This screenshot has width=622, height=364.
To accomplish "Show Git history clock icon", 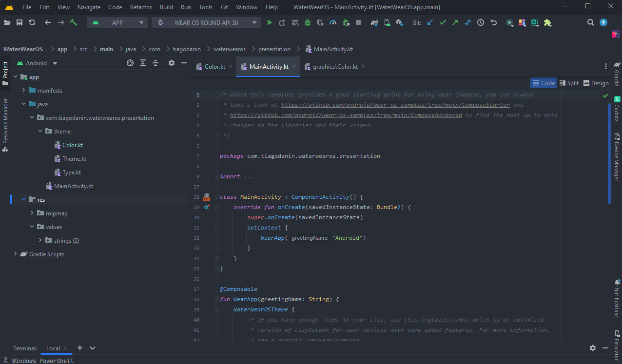I will point(481,22).
